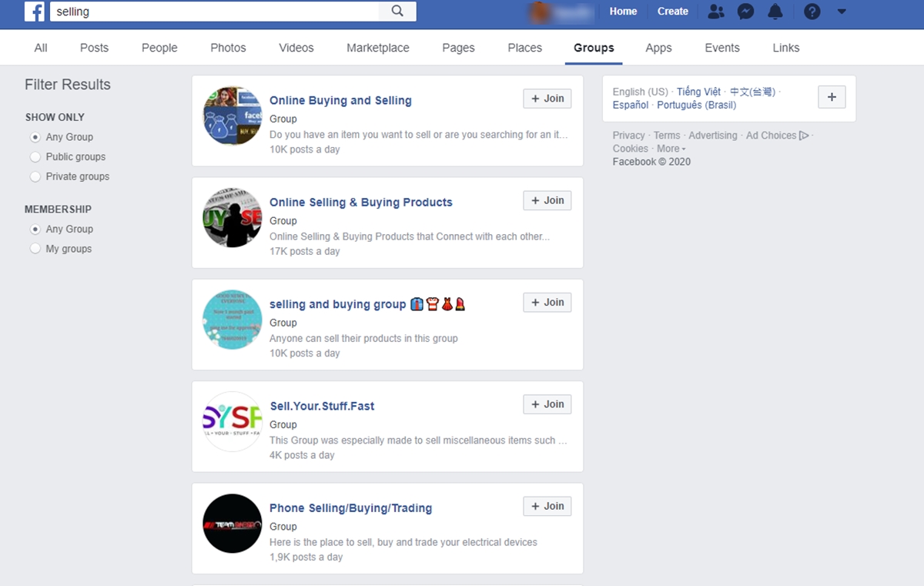Open the Sell.Your.Stuff.Fast group link

click(322, 406)
